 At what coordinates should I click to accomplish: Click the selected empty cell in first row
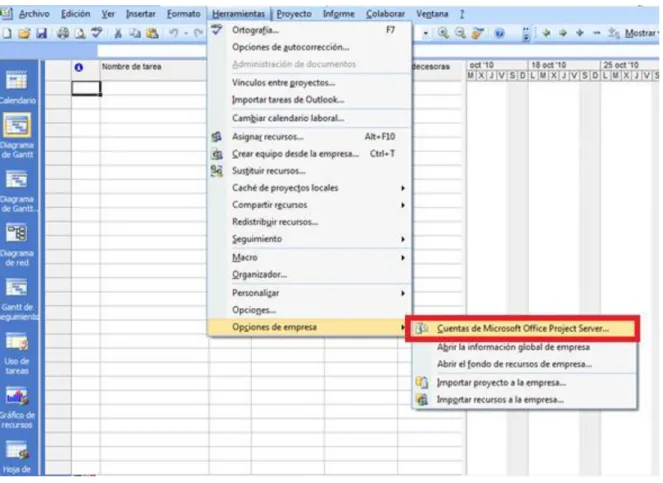click(86, 88)
